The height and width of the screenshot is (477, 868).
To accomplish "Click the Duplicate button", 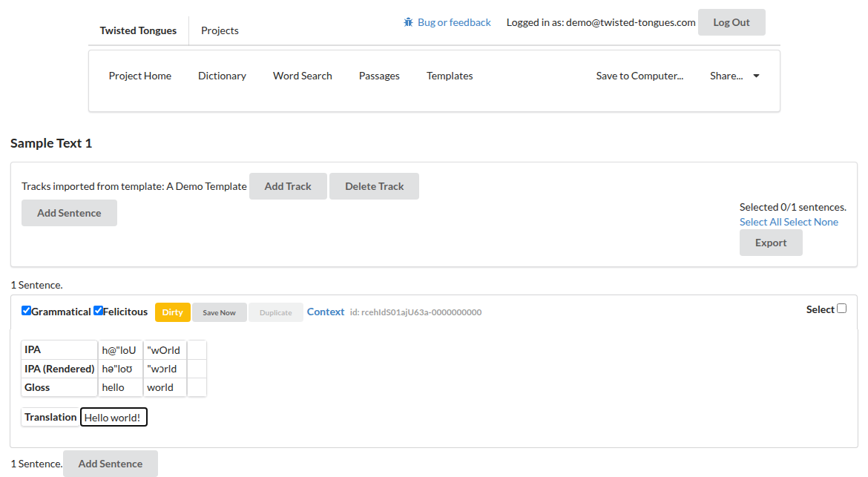I will tap(276, 312).
